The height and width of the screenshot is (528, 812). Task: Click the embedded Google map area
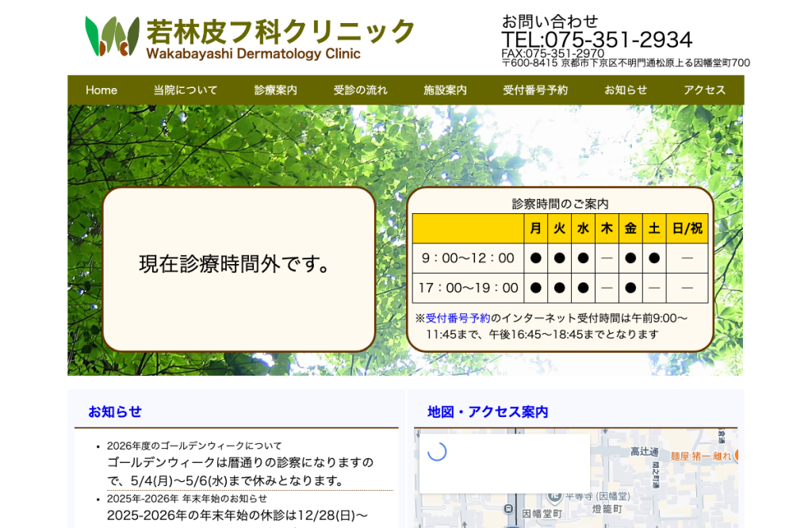576,478
